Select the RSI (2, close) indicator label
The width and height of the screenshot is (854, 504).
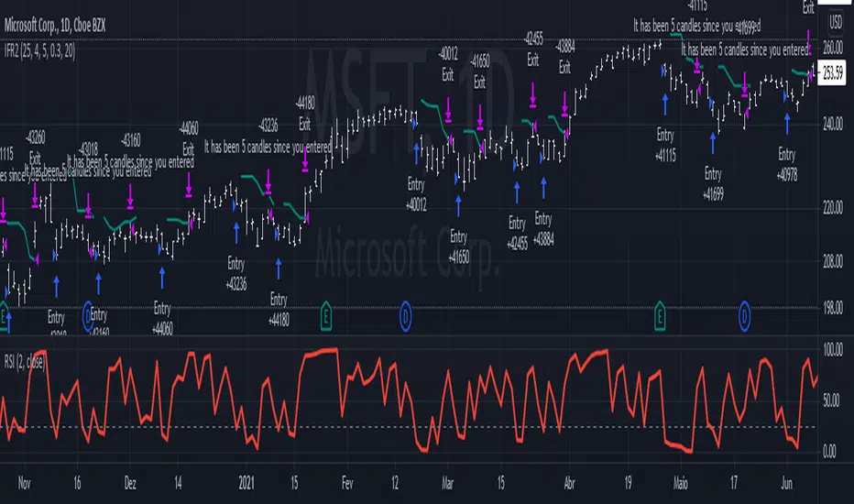[x=25, y=362]
